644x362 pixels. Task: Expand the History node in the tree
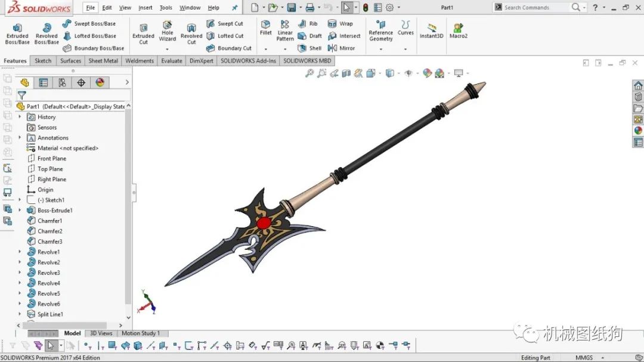click(20, 117)
